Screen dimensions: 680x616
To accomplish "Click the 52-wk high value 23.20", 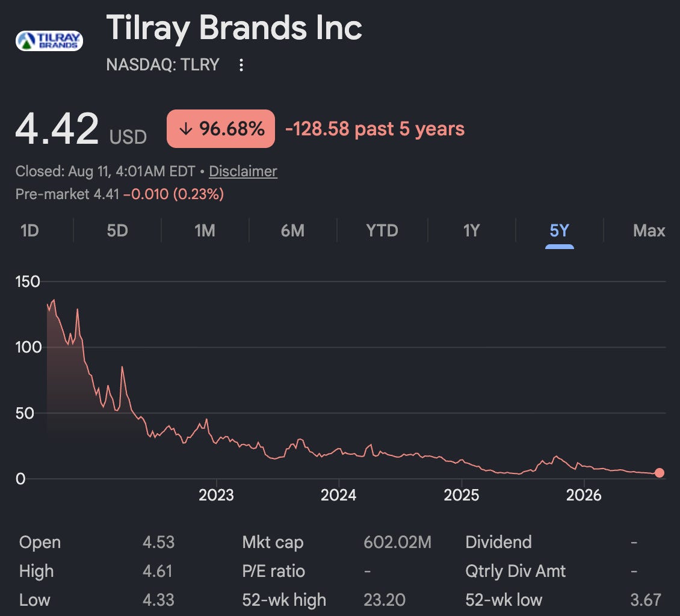I will [x=385, y=600].
